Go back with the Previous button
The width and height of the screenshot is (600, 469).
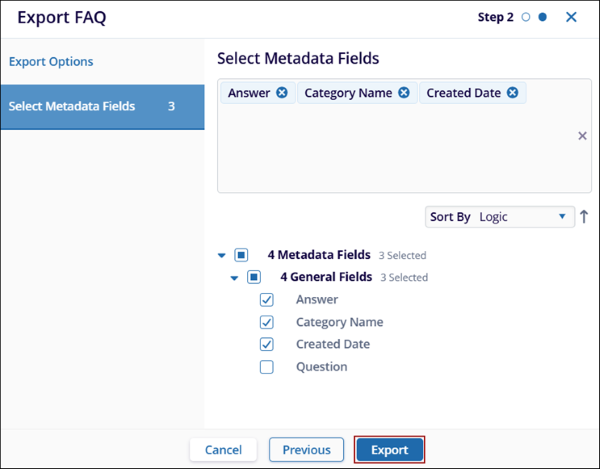click(306, 450)
